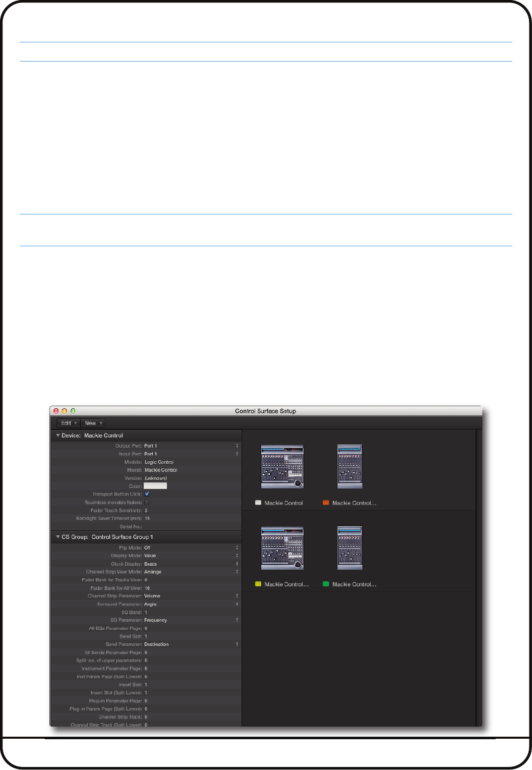Screen dimensions: 532x770
Task: Click the All Sends Parameter Page value
Action: (x=146, y=652)
